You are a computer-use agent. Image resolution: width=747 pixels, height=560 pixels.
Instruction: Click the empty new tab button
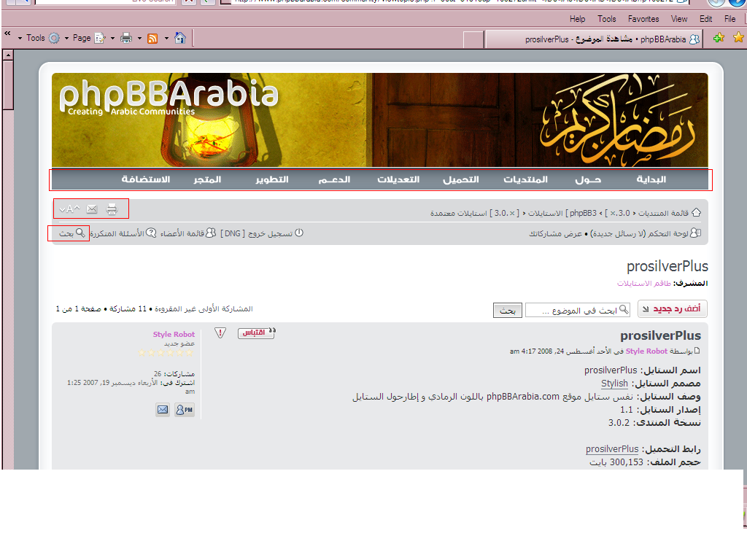[473, 39]
